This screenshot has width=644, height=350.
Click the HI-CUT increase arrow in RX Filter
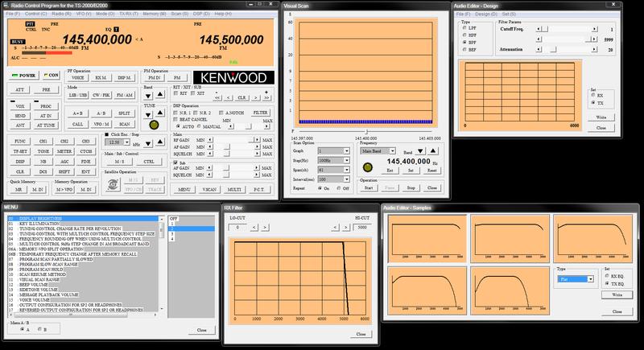(346, 227)
